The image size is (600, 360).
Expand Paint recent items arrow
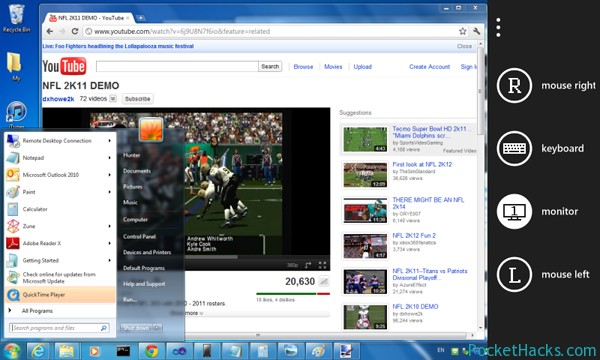pyautogui.click(x=109, y=192)
